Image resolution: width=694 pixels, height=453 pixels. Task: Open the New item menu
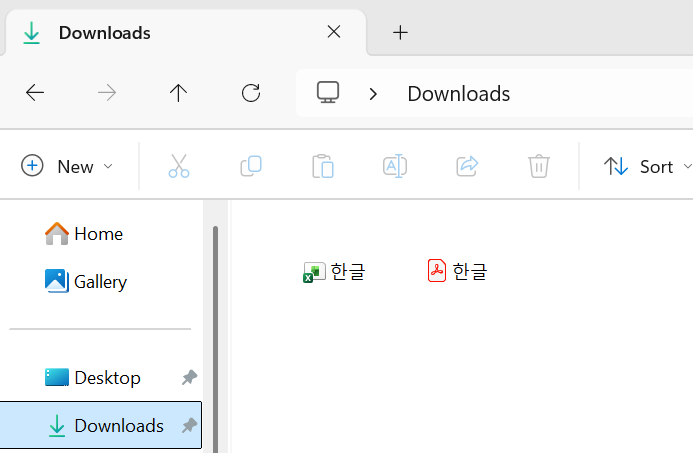(x=67, y=166)
